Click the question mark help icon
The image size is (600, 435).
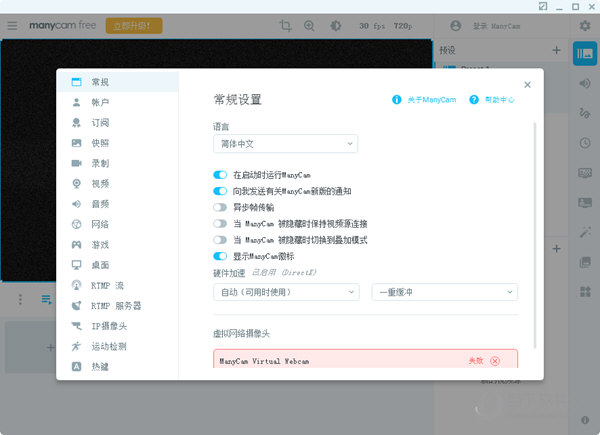point(474,99)
